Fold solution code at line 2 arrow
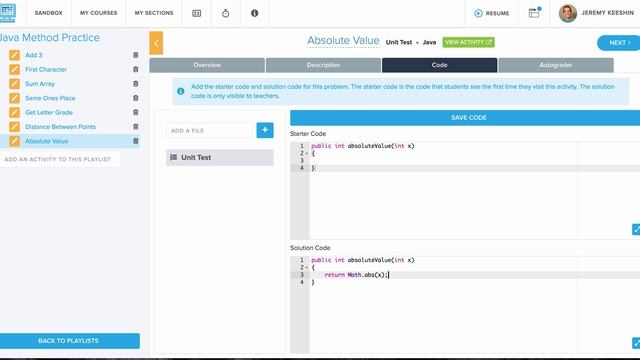The height and width of the screenshot is (360, 640). pos(307,268)
